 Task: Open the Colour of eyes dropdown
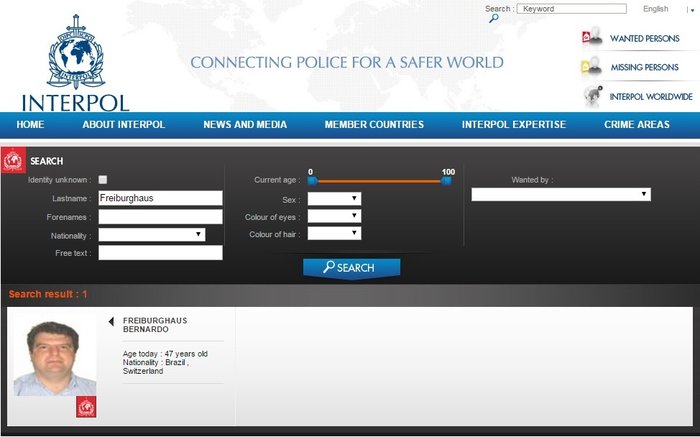[x=334, y=216]
